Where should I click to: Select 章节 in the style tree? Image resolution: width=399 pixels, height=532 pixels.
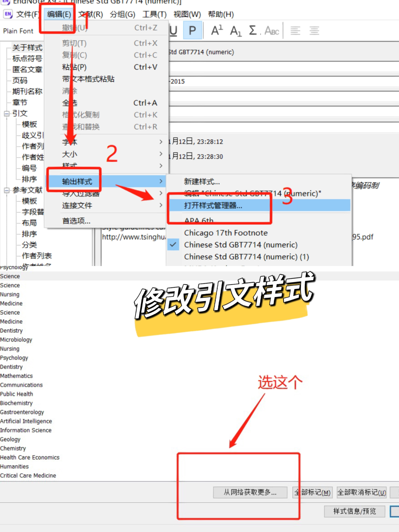click(20, 103)
